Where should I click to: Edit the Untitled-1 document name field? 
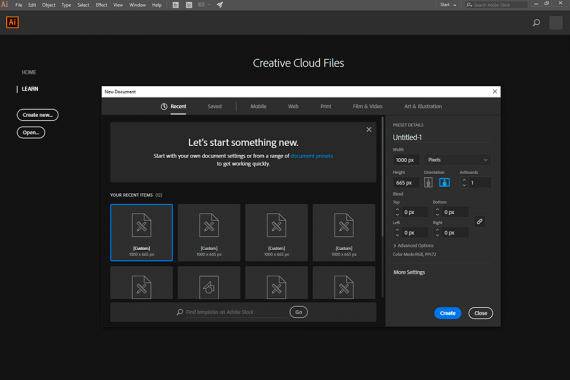coord(441,137)
